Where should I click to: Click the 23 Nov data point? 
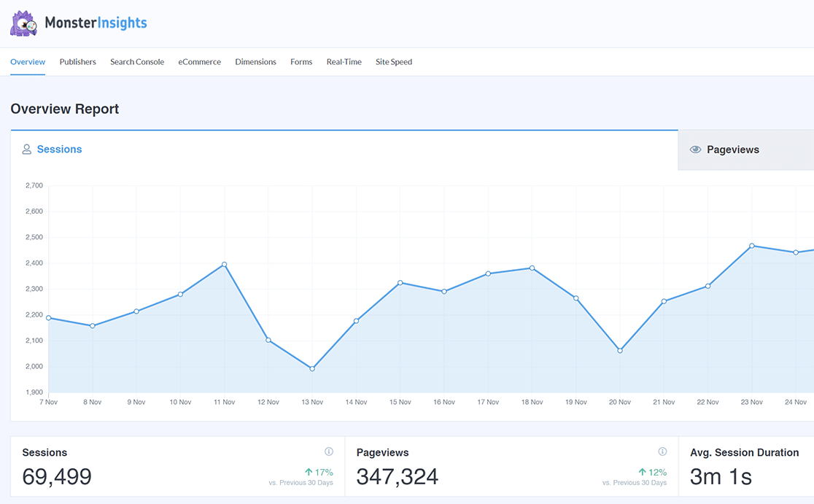pyautogui.click(x=752, y=246)
